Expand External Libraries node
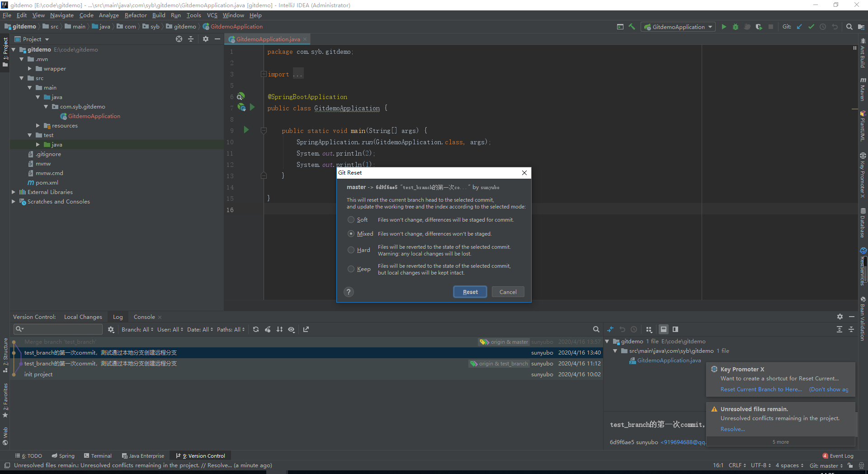This screenshot has width=868, height=474. pyautogui.click(x=13, y=192)
